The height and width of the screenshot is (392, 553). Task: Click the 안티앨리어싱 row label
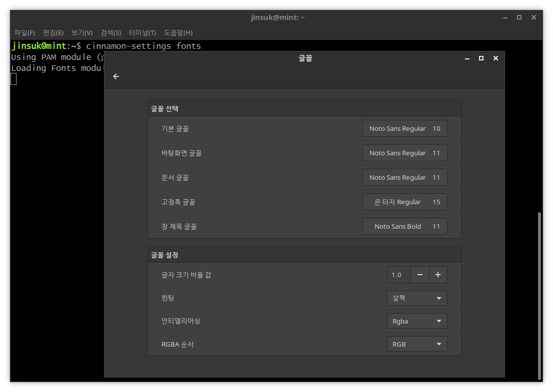point(181,321)
